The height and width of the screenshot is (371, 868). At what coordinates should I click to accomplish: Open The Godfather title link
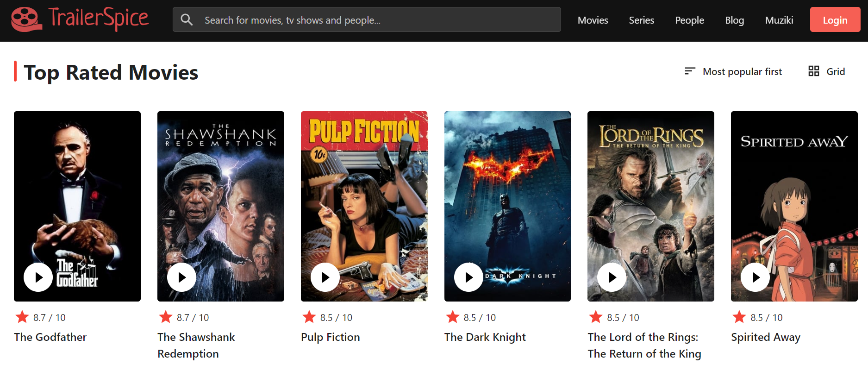click(x=50, y=337)
